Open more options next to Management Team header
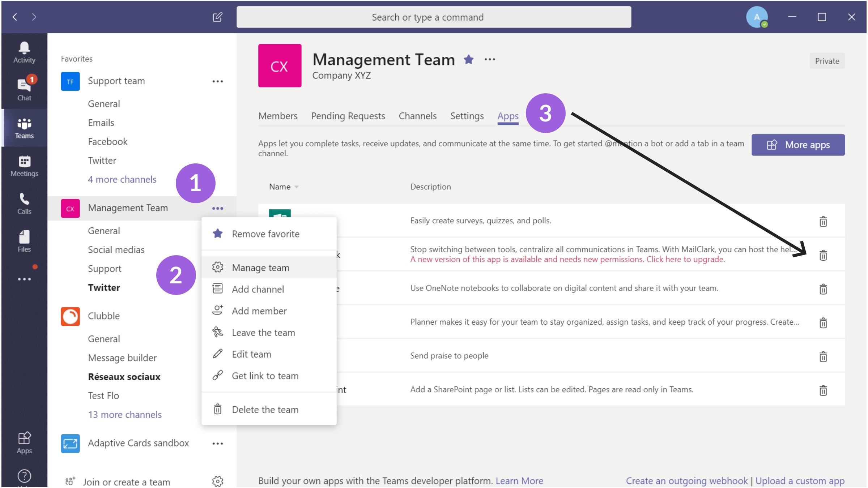 click(x=490, y=59)
